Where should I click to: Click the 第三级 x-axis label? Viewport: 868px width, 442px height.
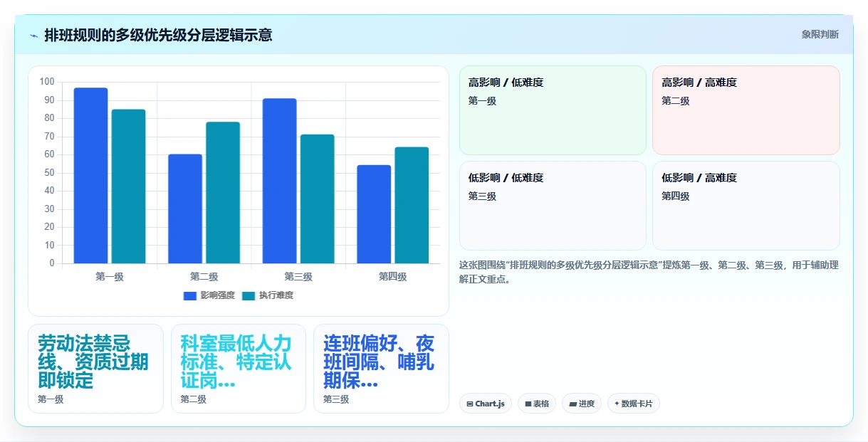point(298,277)
